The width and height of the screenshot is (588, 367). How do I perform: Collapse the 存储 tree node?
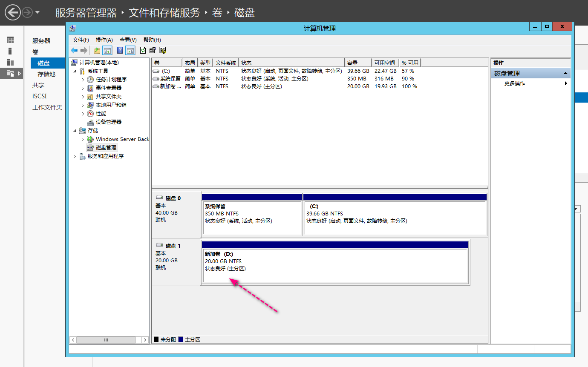[x=75, y=131]
